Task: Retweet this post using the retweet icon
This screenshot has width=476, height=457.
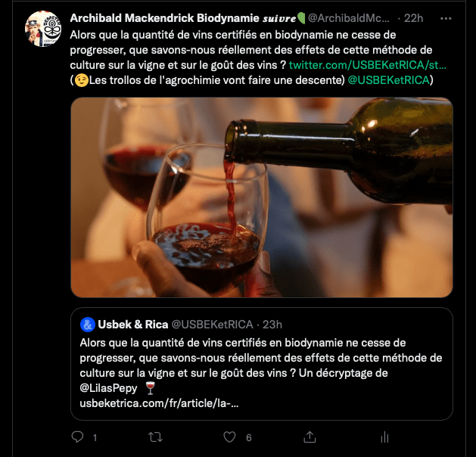Action: click(155, 437)
